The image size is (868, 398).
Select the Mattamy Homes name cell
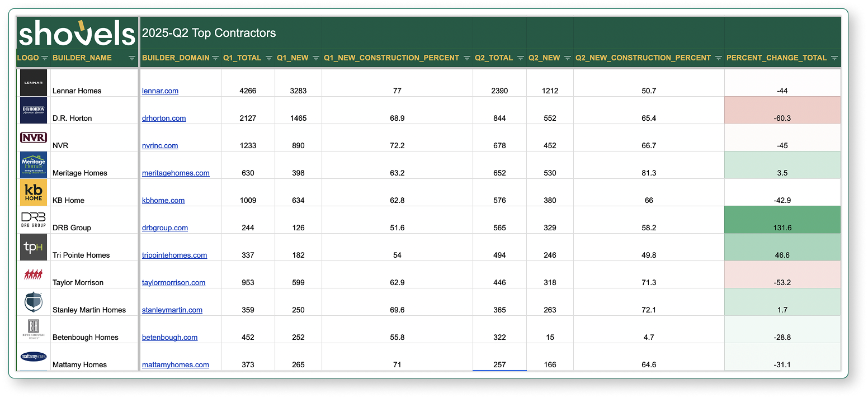coord(95,357)
